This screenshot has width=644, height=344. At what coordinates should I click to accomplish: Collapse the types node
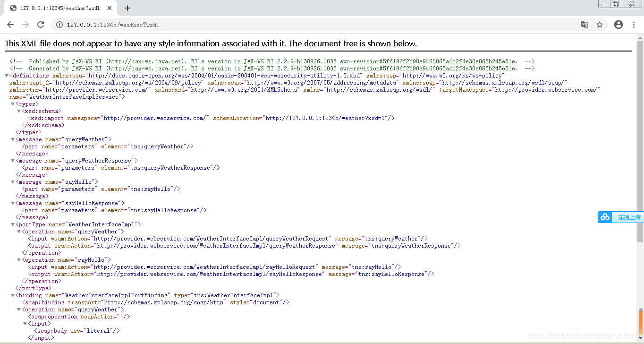click(x=13, y=104)
